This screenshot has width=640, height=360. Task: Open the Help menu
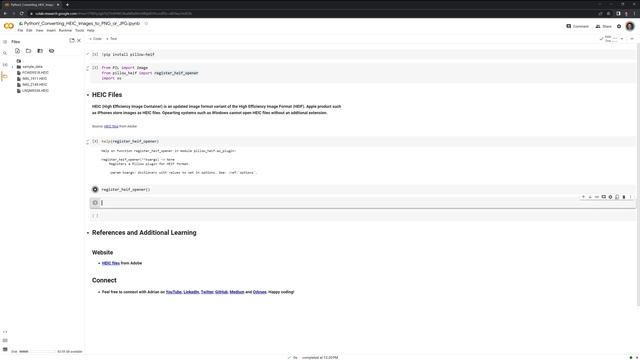(x=91, y=30)
